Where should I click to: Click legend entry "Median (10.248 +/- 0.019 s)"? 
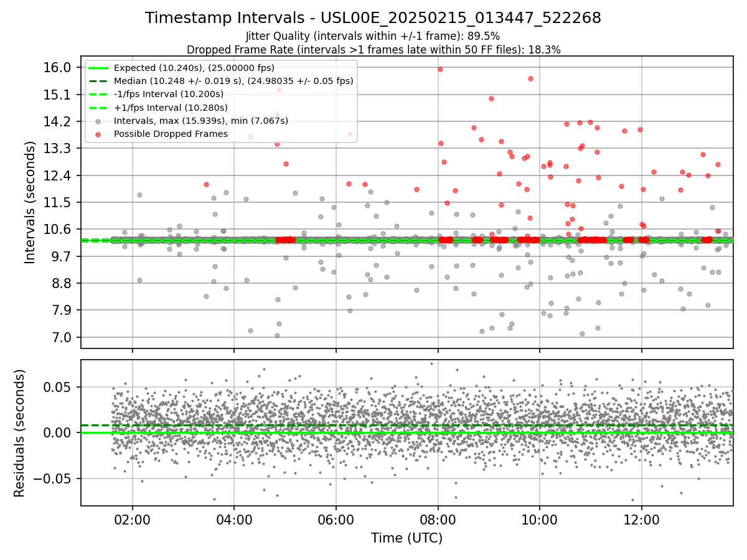coord(233,81)
